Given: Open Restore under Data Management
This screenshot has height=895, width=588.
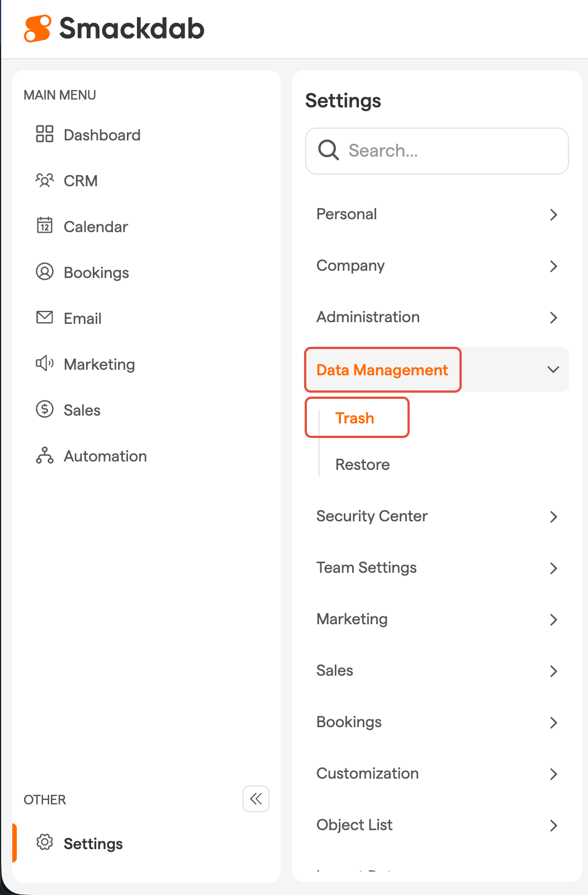Looking at the screenshot, I should 362,465.
